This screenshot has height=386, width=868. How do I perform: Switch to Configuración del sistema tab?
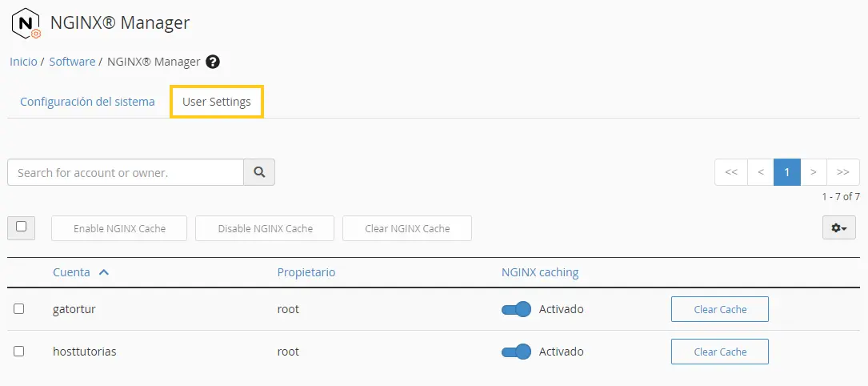click(87, 102)
